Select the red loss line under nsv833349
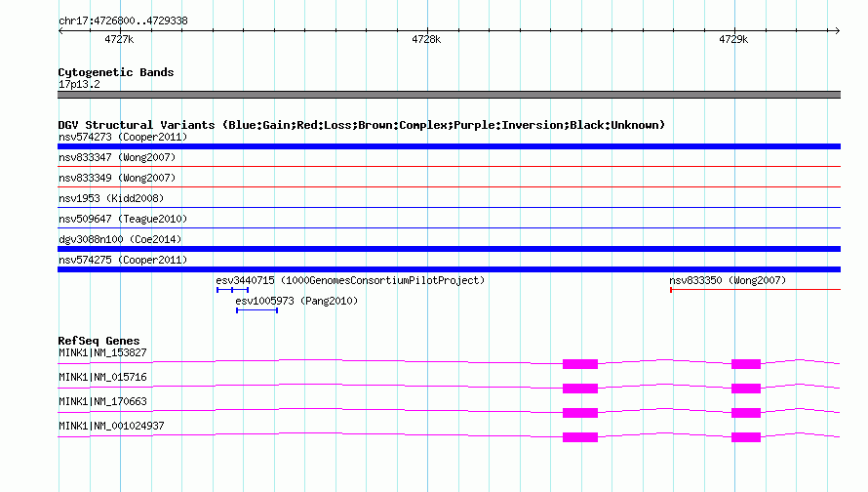Screen dimensions: 868x492 [449, 186]
